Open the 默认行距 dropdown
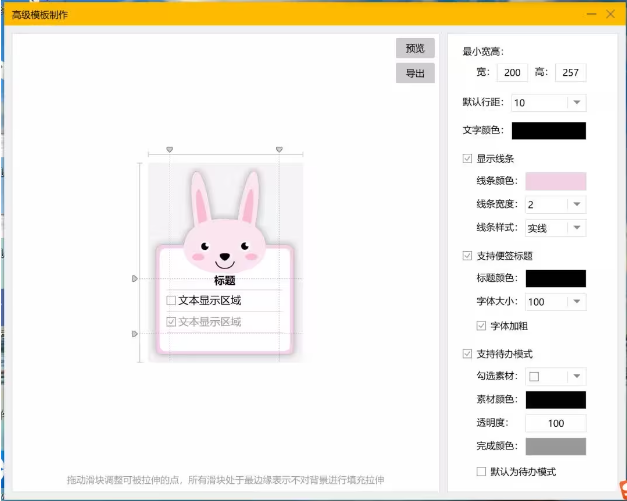627x501 pixels. click(x=575, y=103)
